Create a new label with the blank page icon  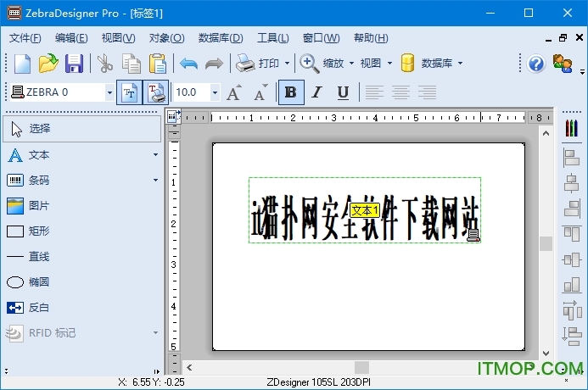point(23,64)
